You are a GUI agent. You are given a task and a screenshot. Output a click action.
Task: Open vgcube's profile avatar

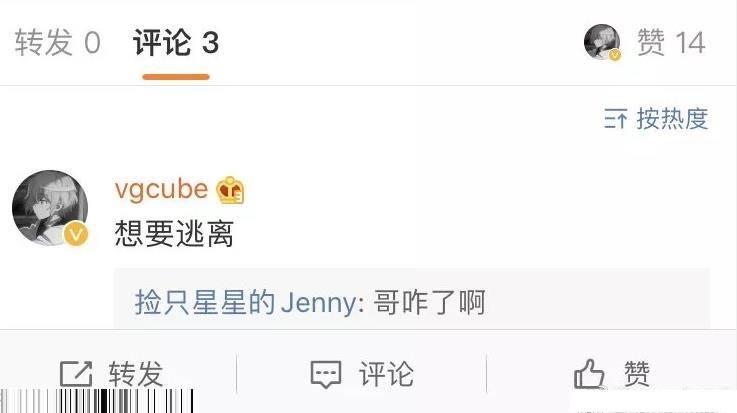[50, 208]
